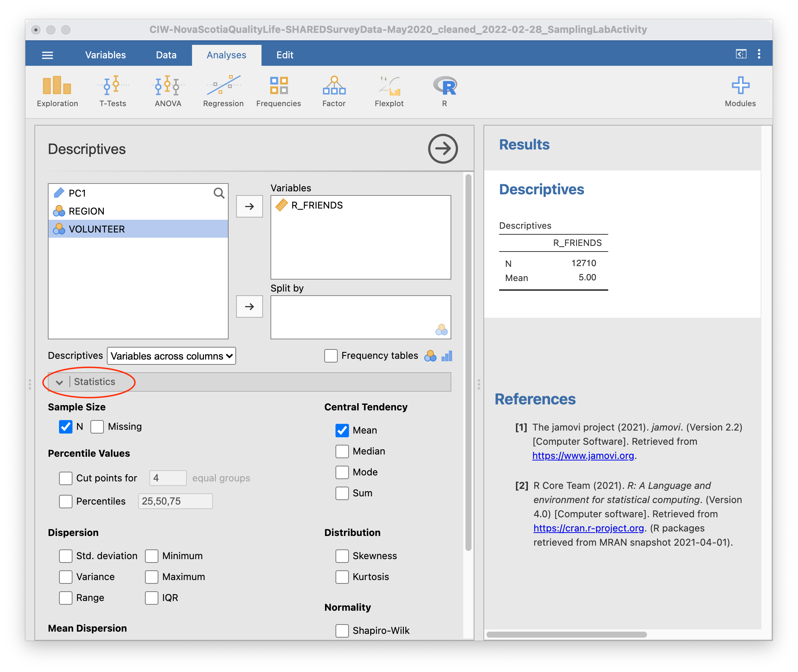This screenshot has height=672, width=798.
Task: Enable the Std. deviation checkbox
Action: pyautogui.click(x=65, y=556)
